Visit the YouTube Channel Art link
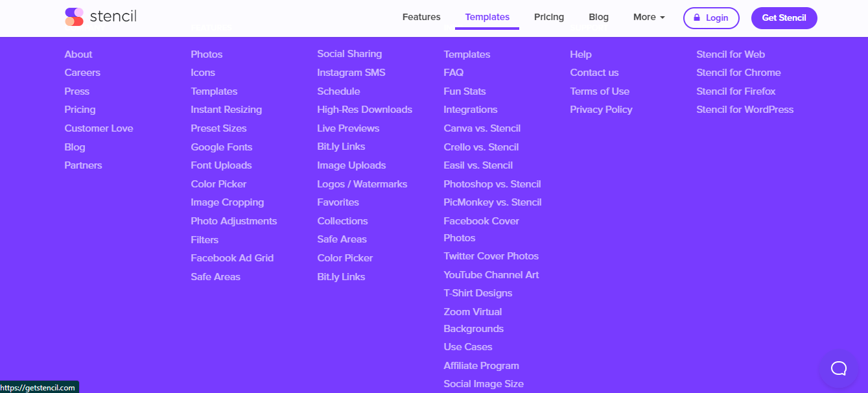Screen dimensions: 868x393 point(491,275)
